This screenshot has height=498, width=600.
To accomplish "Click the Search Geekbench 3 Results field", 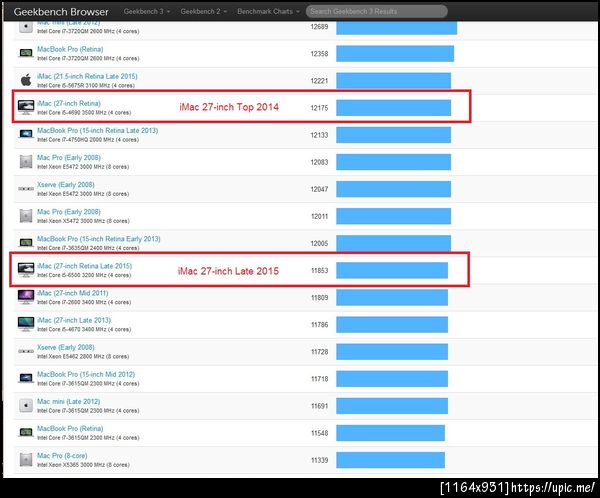I will pyautogui.click(x=377, y=11).
